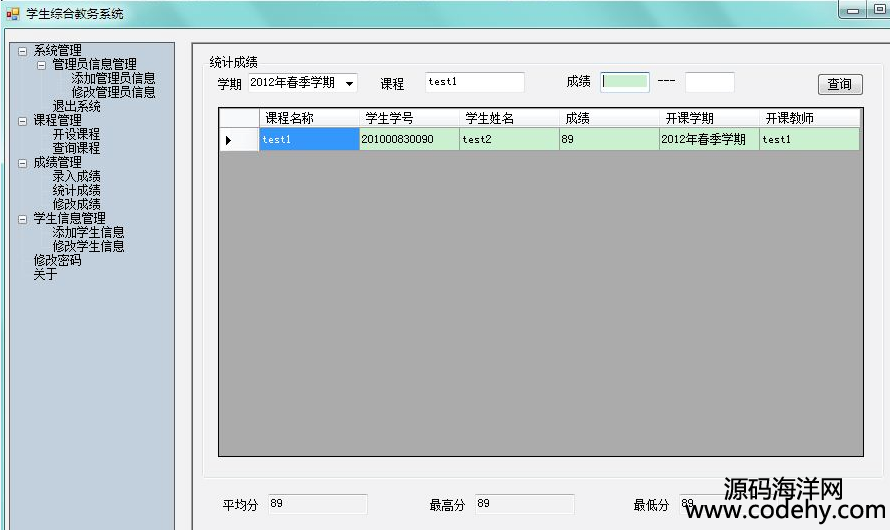Sort by 成绩 column header
Image resolution: width=890 pixels, height=530 pixels.
609,118
